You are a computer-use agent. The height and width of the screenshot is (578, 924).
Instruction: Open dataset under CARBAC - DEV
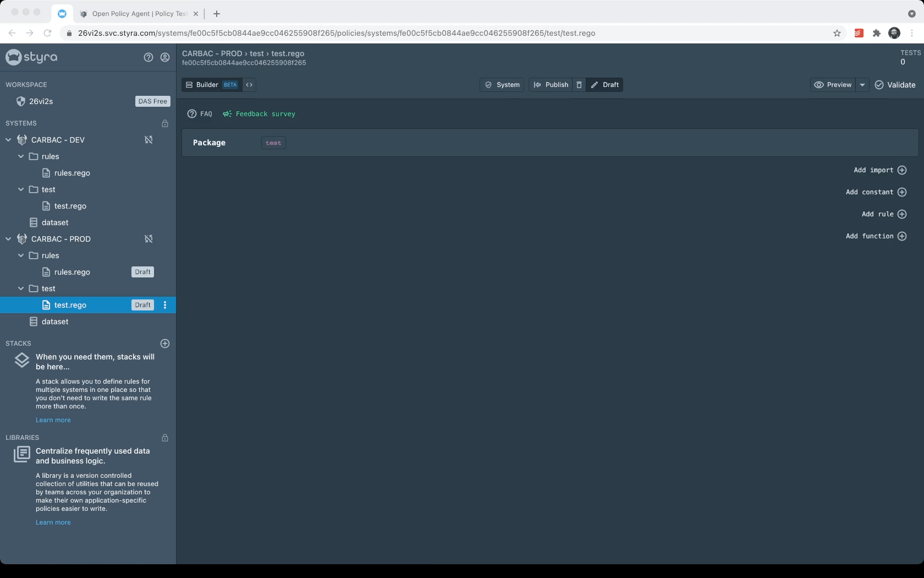(55, 222)
